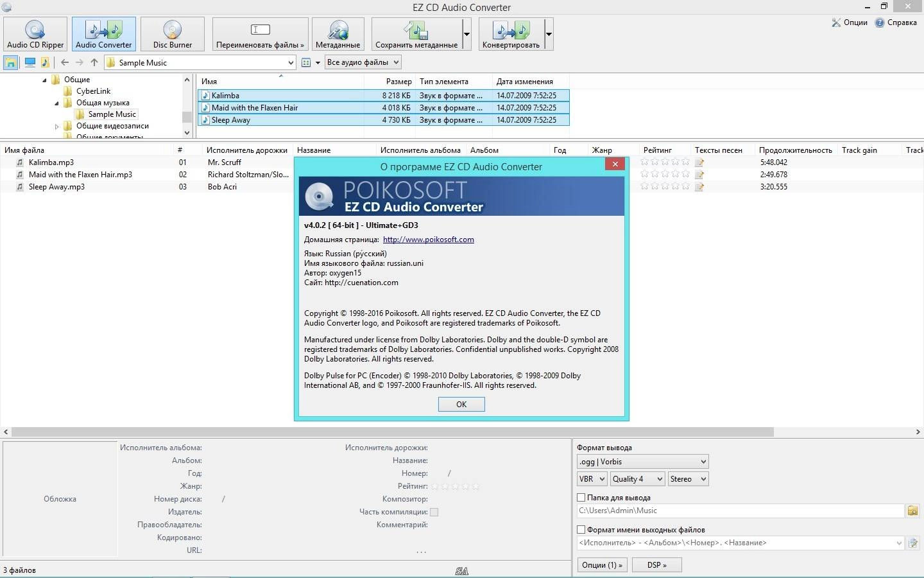Open the poikosoft.com homepage link
Screen dimensions: 924x578
point(429,240)
